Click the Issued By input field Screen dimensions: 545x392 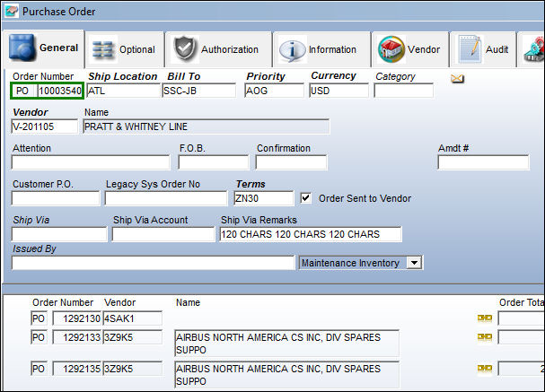tap(153, 263)
